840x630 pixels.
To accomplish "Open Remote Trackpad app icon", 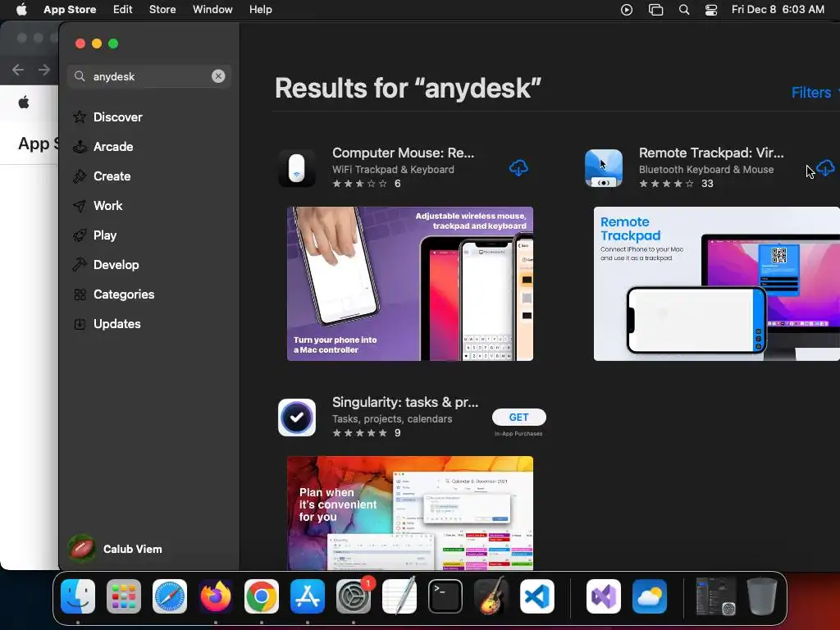I will [603, 167].
